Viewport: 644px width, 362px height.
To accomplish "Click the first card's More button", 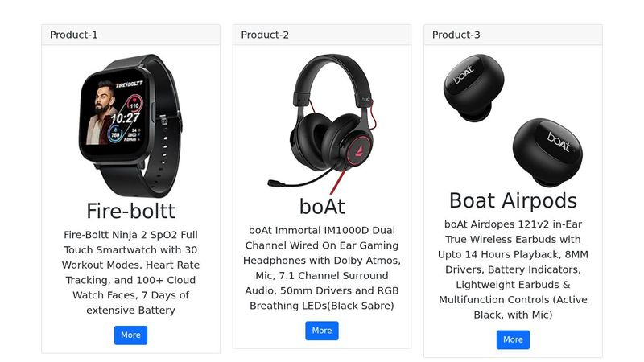I will point(130,335).
